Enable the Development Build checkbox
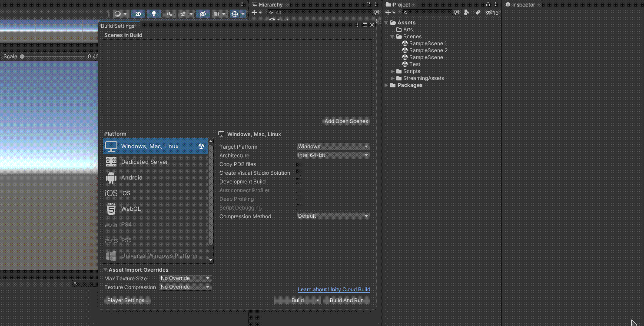The image size is (644, 326). pyautogui.click(x=299, y=181)
